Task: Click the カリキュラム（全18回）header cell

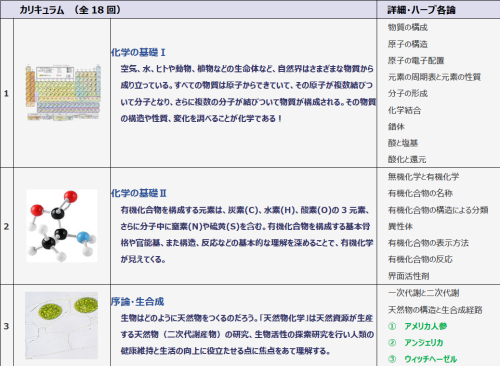Action: [x=189, y=10]
